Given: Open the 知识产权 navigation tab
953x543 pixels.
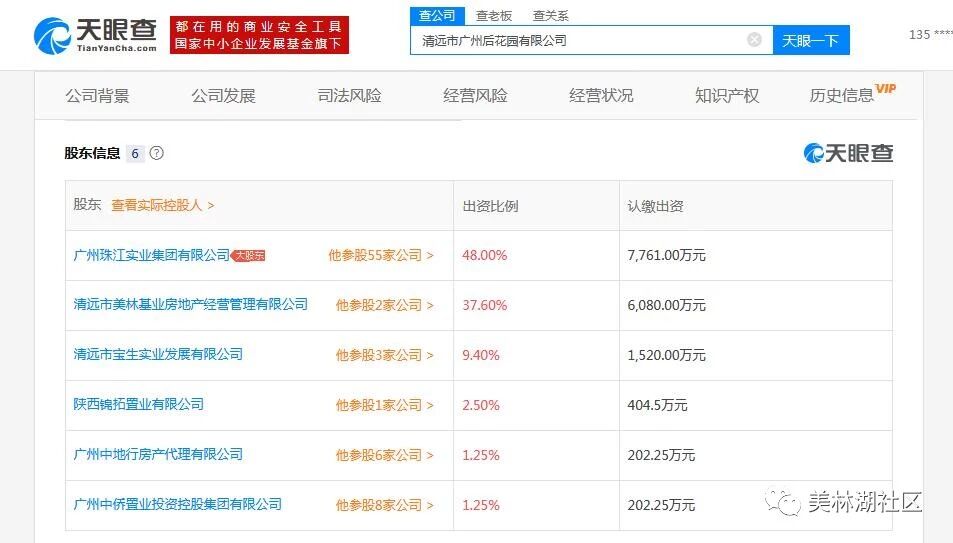Looking at the screenshot, I should 726,95.
